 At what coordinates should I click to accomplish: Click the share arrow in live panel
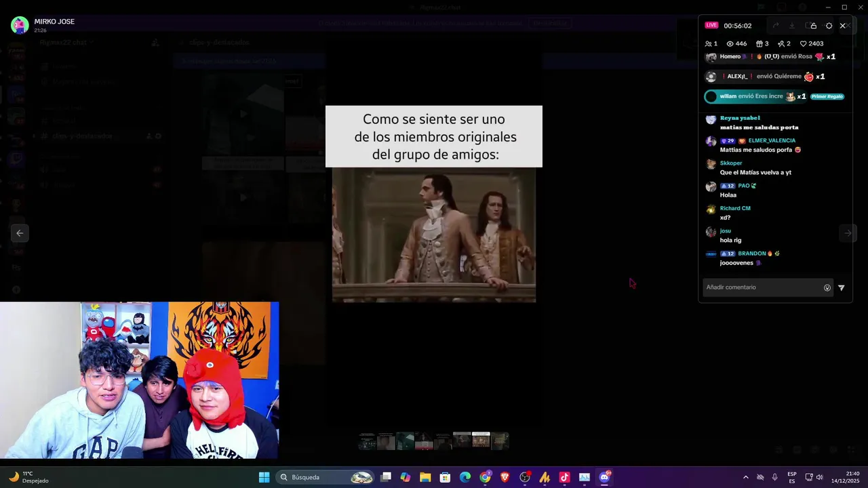[776, 26]
